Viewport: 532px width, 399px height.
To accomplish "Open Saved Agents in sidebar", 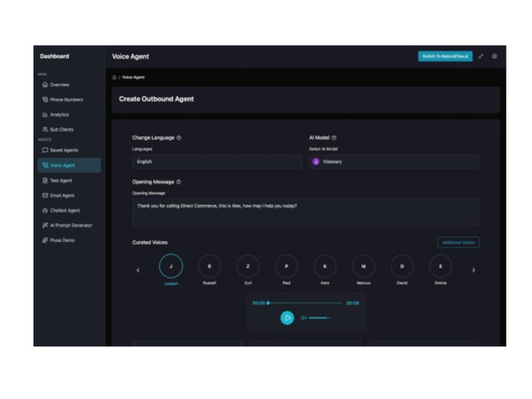I will pos(61,150).
